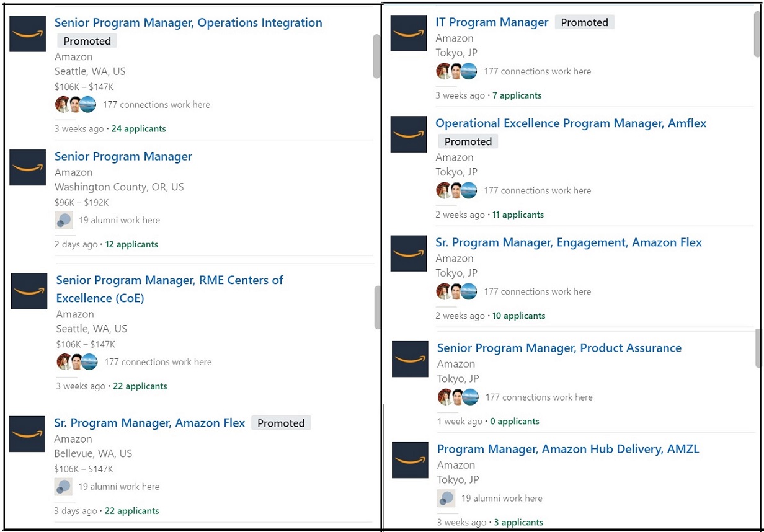This screenshot has width=764, height=532.
Task: Click connection avatars under IT Program Manager job
Action: coord(456,71)
